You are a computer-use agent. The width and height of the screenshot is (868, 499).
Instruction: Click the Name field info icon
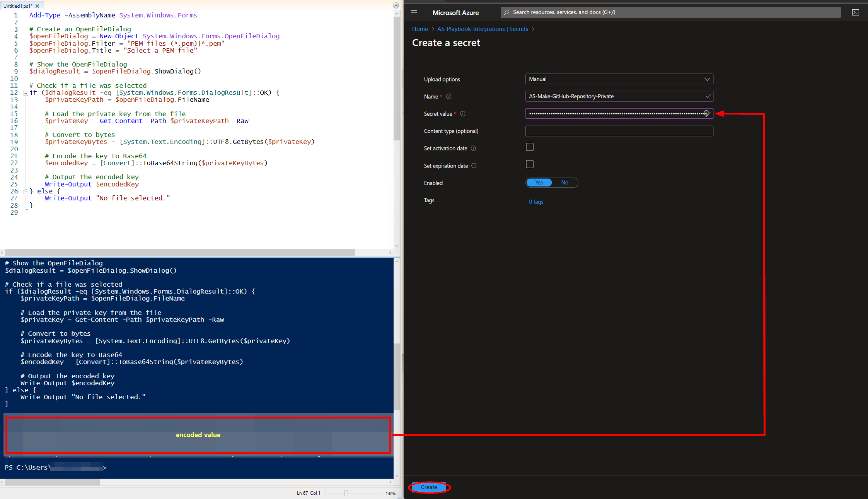pos(448,96)
